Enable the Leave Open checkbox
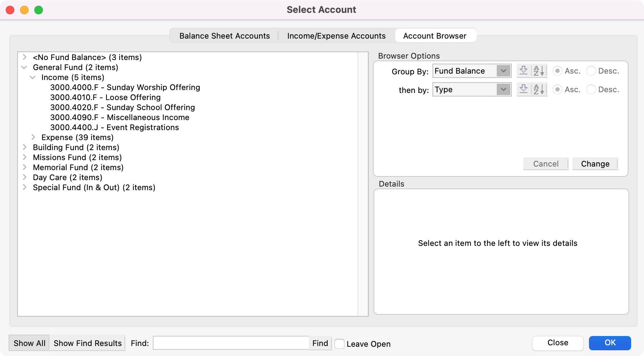 click(340, 344)
